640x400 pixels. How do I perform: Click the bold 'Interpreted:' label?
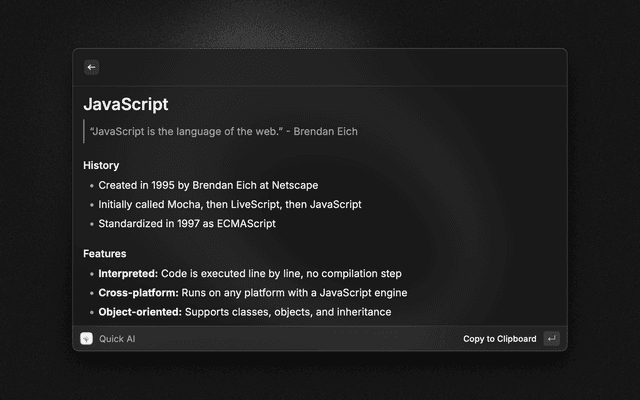pos(126,273)
